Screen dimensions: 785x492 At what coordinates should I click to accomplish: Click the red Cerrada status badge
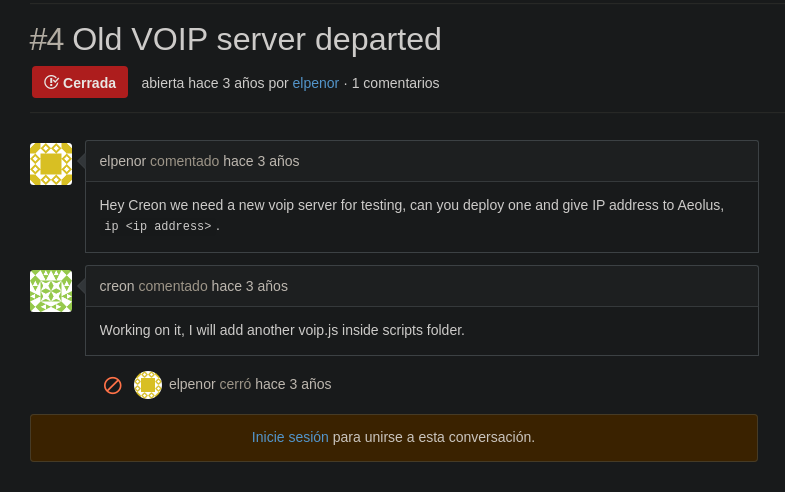(80, 82)
